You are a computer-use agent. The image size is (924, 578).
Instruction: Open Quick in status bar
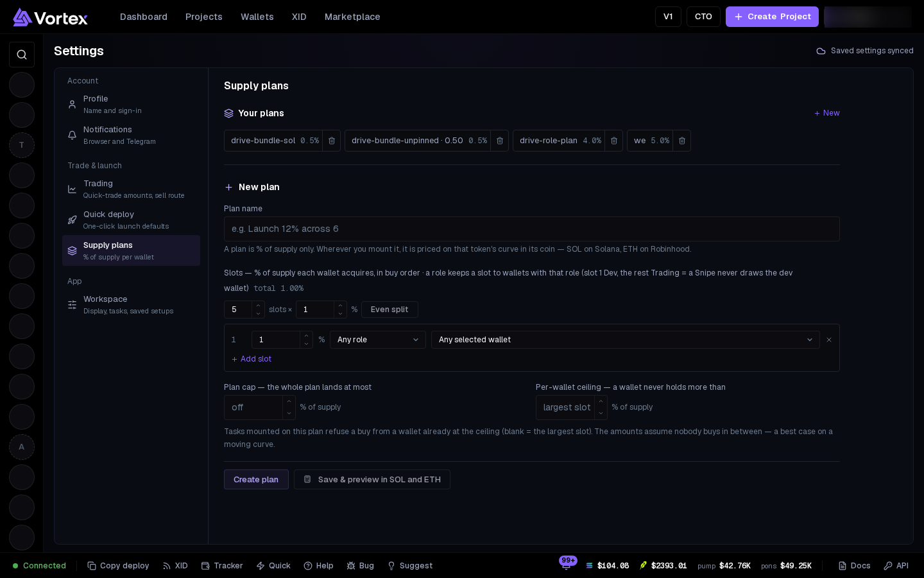pos(273,566)
